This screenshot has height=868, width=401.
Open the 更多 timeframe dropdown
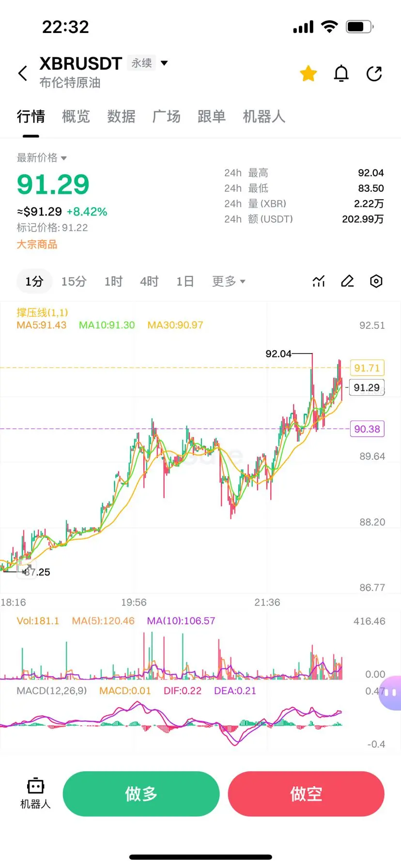coord(229,281)
